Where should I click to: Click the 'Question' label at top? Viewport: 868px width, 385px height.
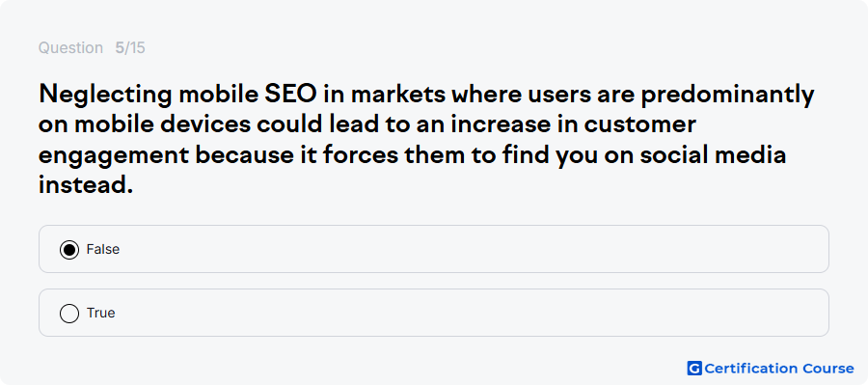pyautogui.click(x=70, y=48)
